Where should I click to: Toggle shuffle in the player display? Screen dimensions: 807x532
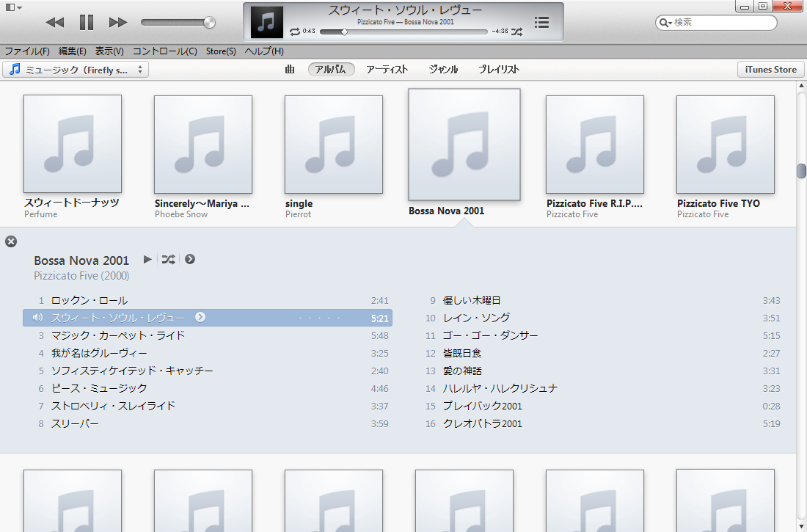tap(516, 32)
